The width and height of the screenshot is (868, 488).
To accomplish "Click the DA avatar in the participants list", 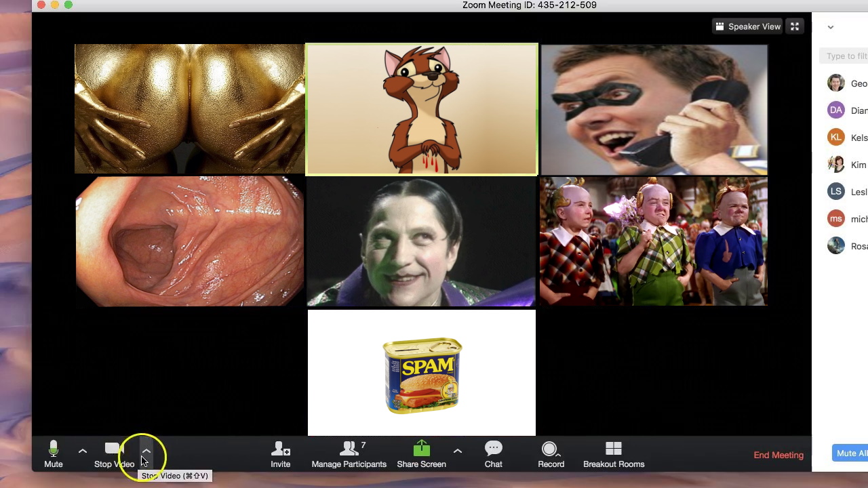I will pos(836,110).
